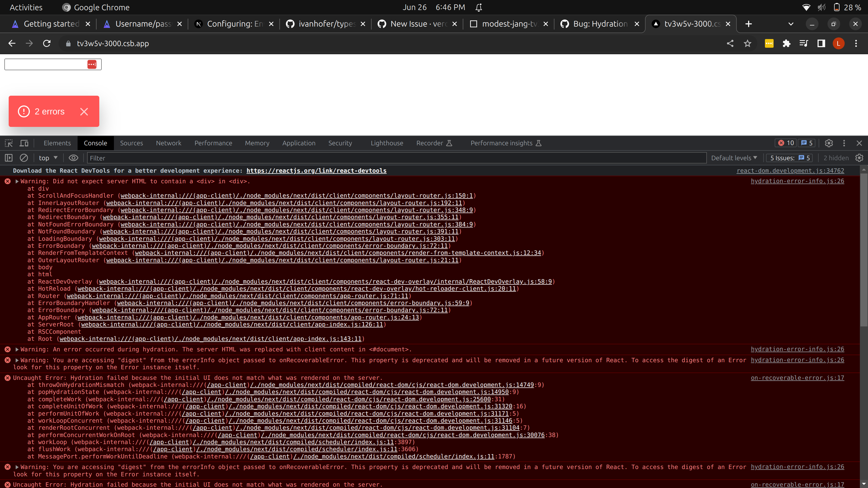The width and height of the screenshot is (868, 488).
Task: Reload the tv3w5v-3000.csb.app page
Action: click(47, 43)
